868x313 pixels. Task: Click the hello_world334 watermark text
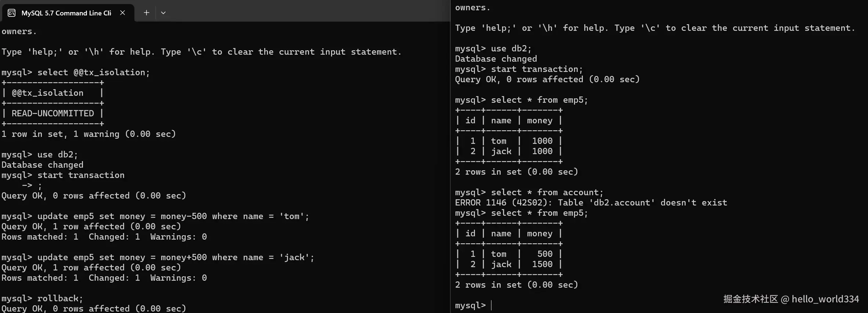[825, 299]
